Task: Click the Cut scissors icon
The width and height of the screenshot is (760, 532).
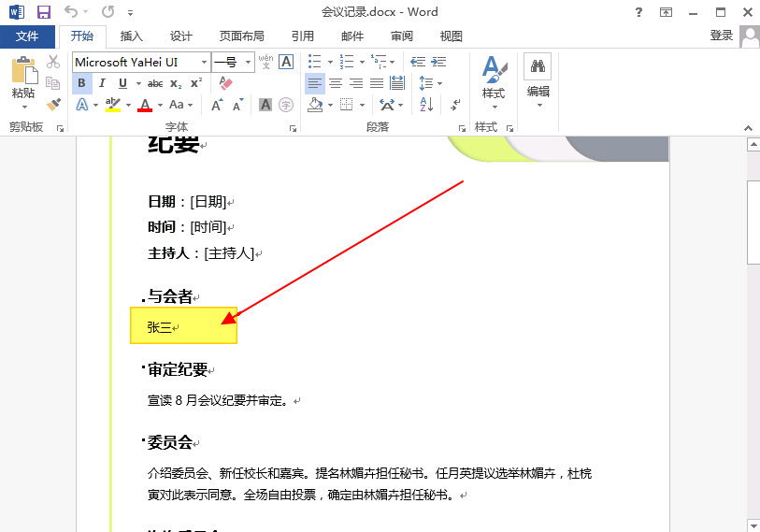Action: pyautogui.click(x=53, y=62)
